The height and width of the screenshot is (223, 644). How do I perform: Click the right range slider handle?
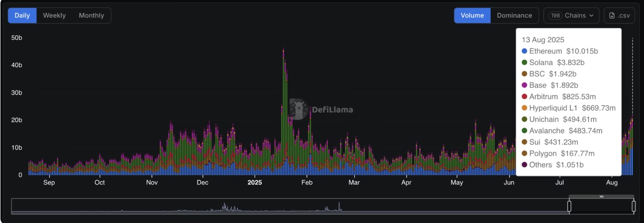click(x=634, y=206)
